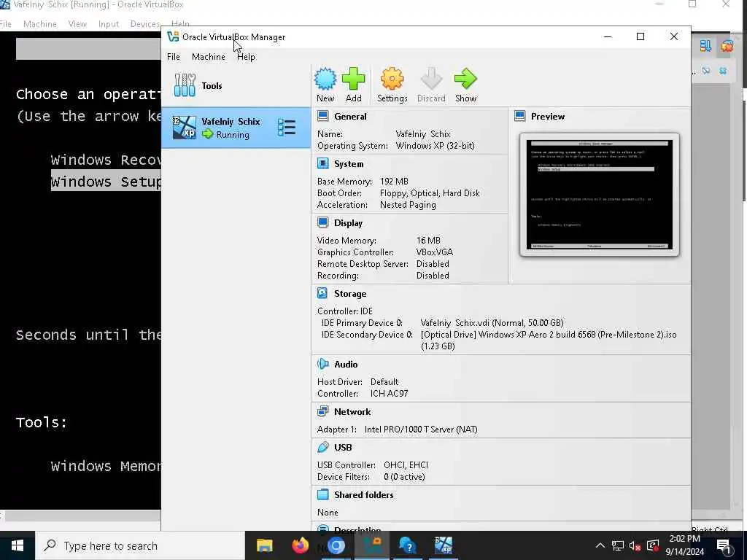
Task: Select the Tools item in the sidebar
Action: 236,86
